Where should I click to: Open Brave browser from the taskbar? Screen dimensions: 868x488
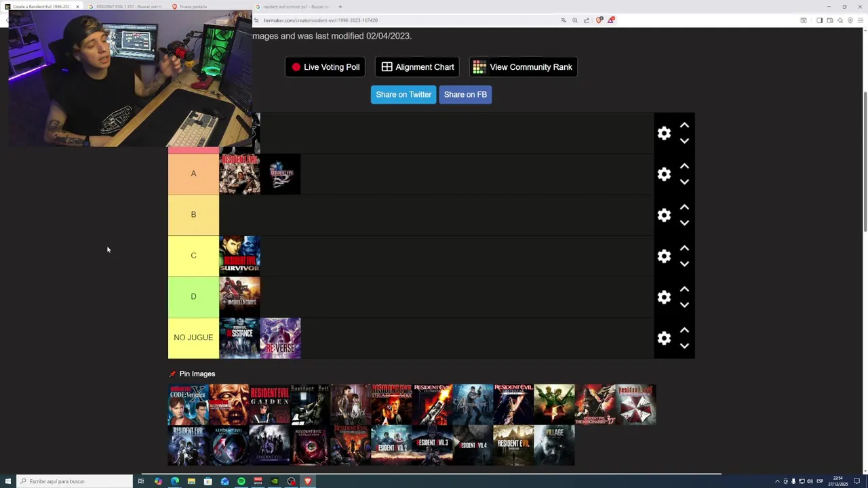pos(307,481)
